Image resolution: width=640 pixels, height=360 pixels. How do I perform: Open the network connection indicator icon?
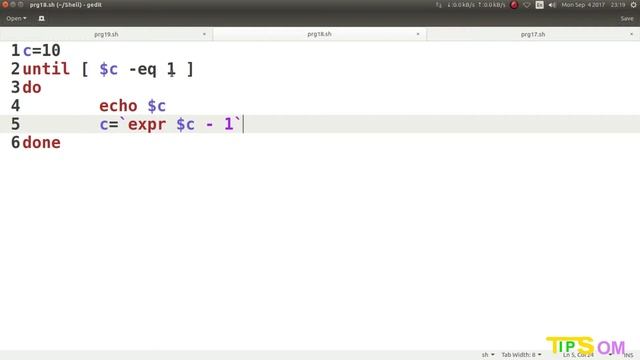(x=438, y=5)
